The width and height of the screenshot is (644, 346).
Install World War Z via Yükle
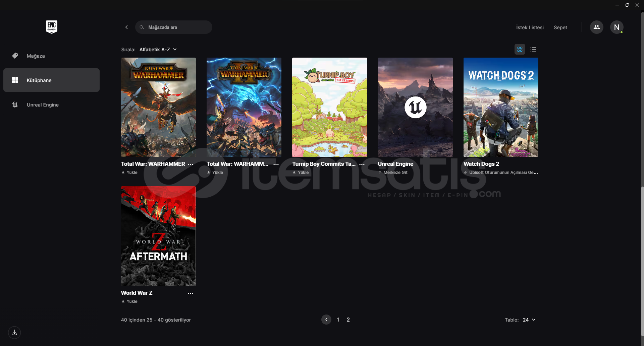(129, 301)
